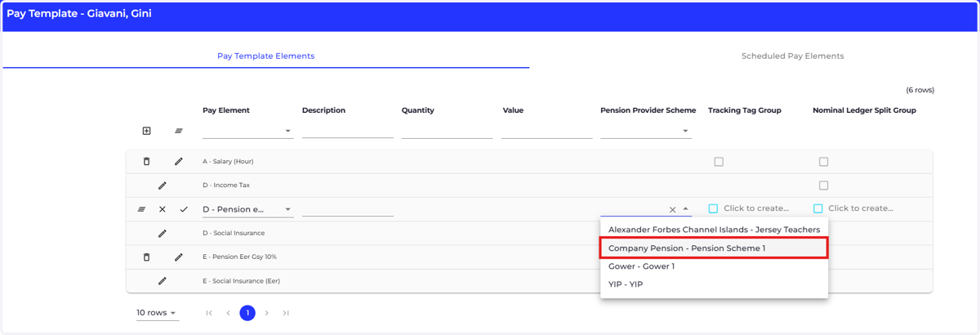
Task: Delete the E - Pension Eer Gsy 10% row
Action: click(x=147, y=257)
